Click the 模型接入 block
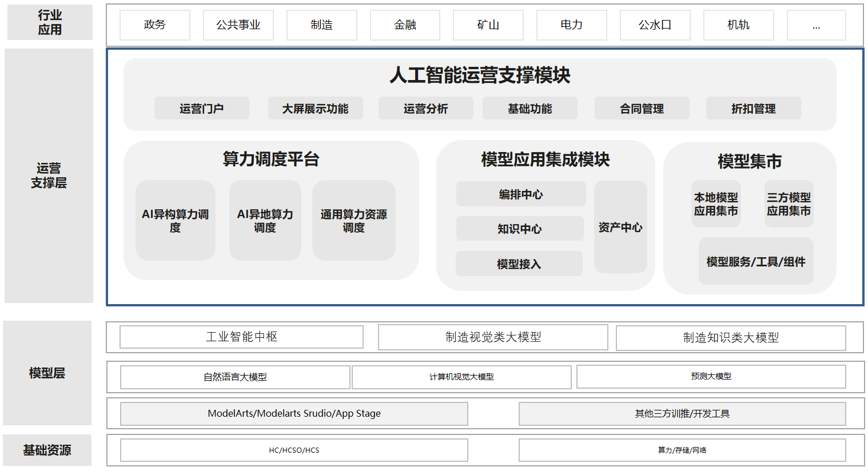The image size is (868, 471). 519,264
